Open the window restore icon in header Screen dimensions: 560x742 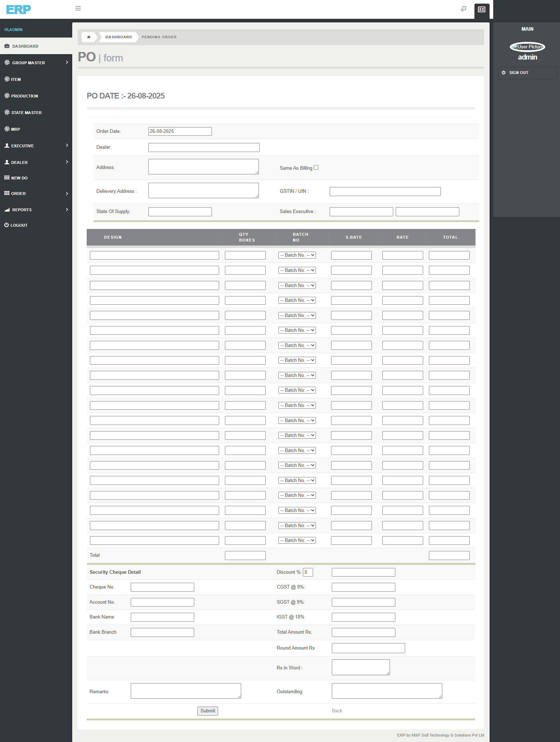coord(464,9)
